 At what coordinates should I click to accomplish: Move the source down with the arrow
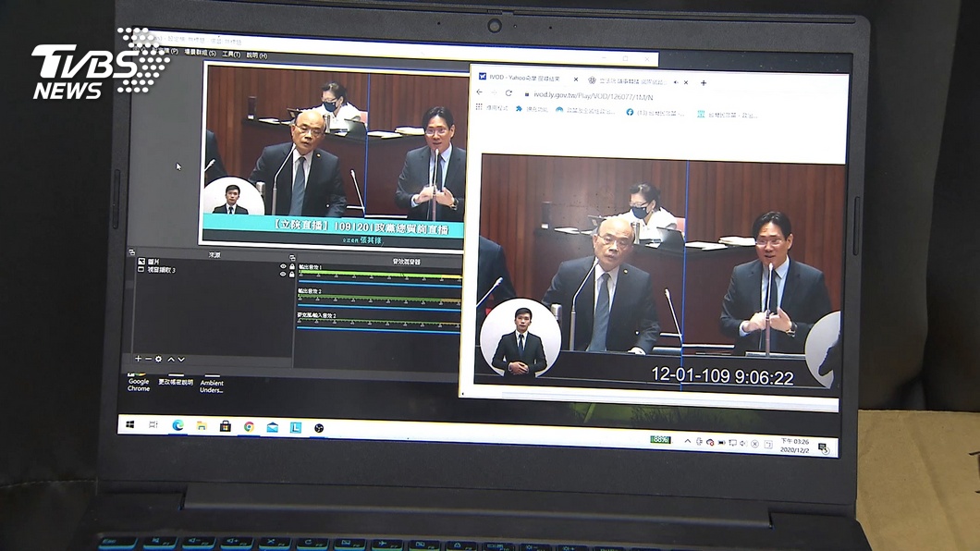tap(181, 359)
